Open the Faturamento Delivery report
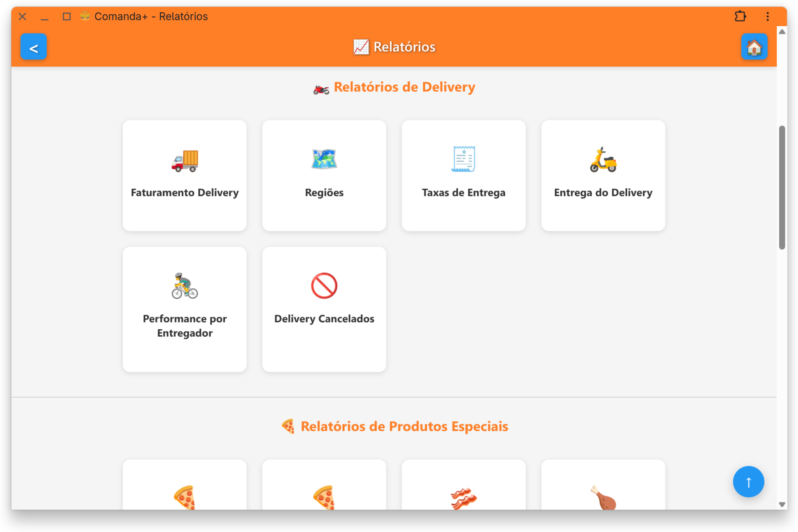This screenshot has width=798, height=532. point(185,176)
